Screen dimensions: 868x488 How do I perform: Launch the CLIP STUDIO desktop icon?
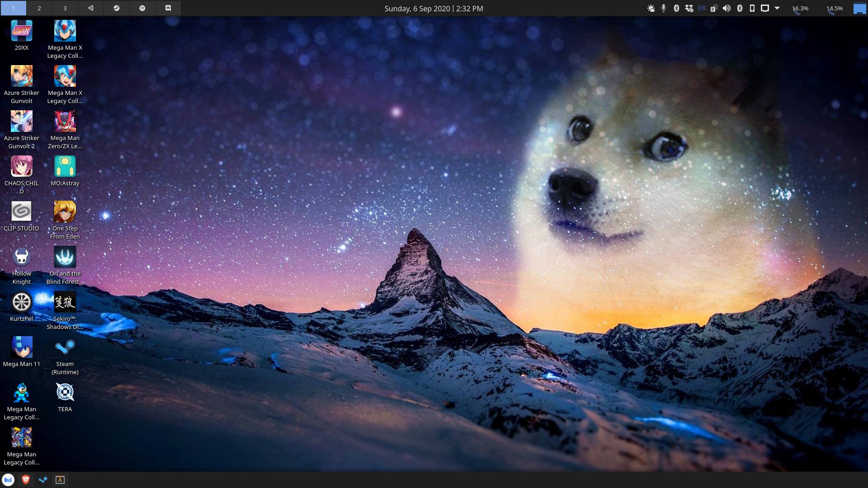21,212
